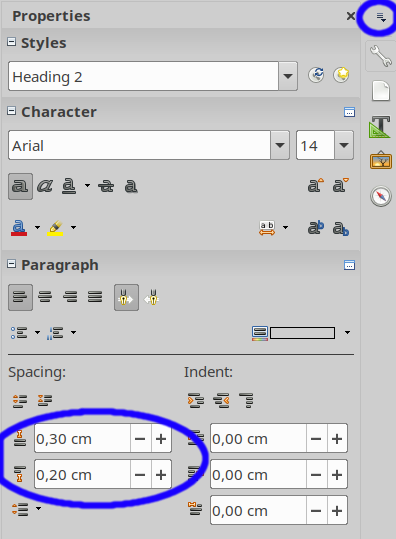Open the paragraph background color dropdown
This screenshot has height=539, width=396.
[x=348, y=332]
